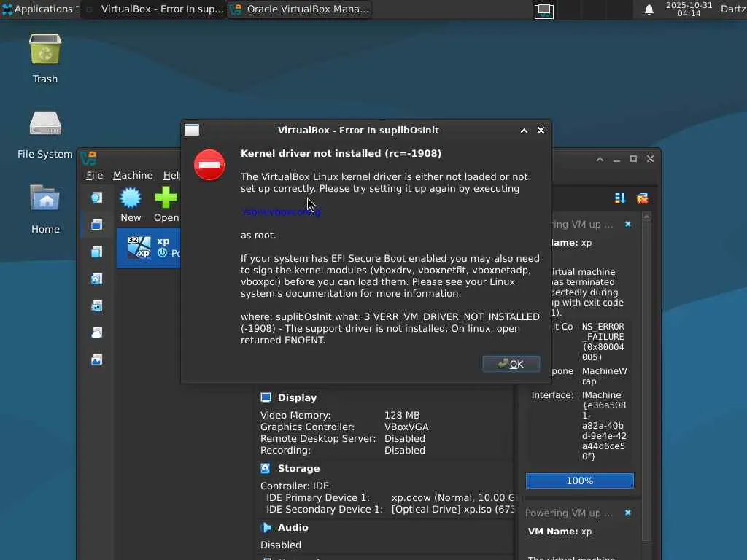Select the Media tool in the sidebar
Image resolution: width=747 pixels, height=560 pixels.
point(97,279)
